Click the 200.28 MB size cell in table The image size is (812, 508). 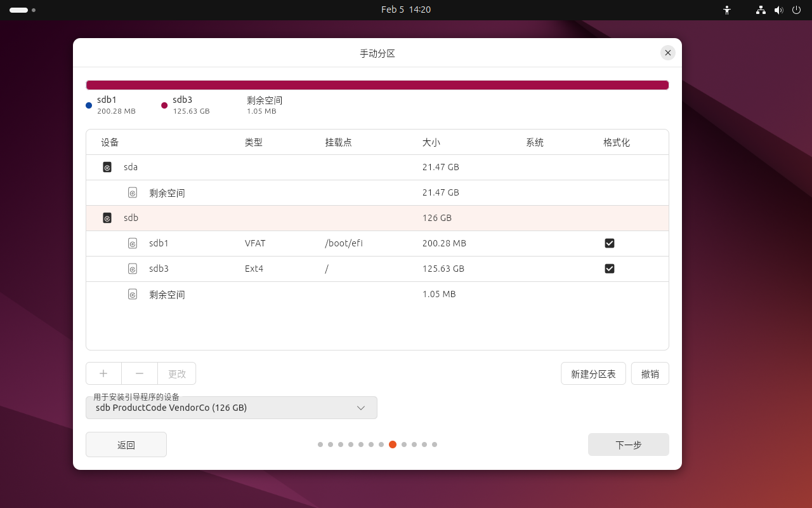pyautogui.click(x=444, y=243)
